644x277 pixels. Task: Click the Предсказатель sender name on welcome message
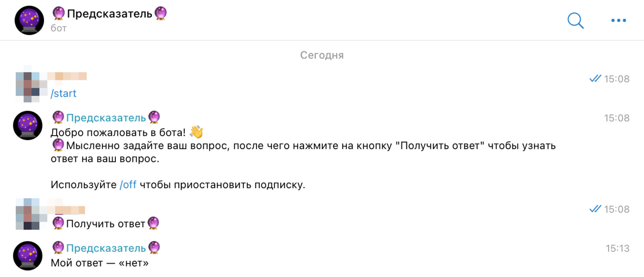click(106, 118)
